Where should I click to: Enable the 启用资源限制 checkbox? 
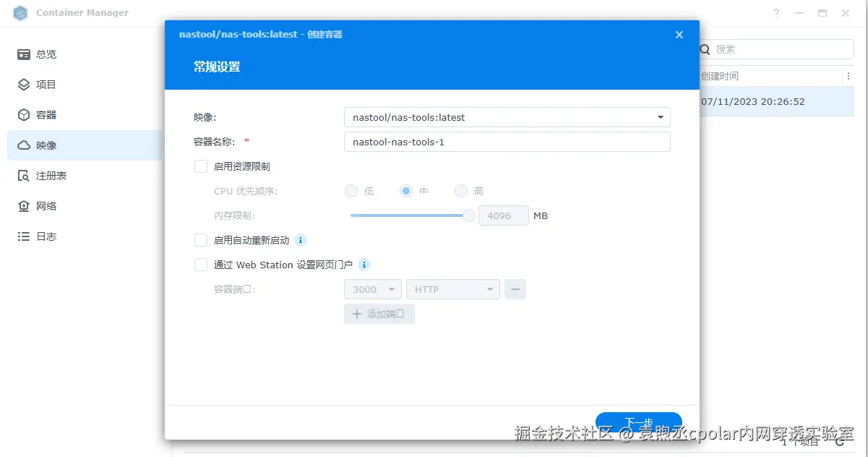coord(201,166)
